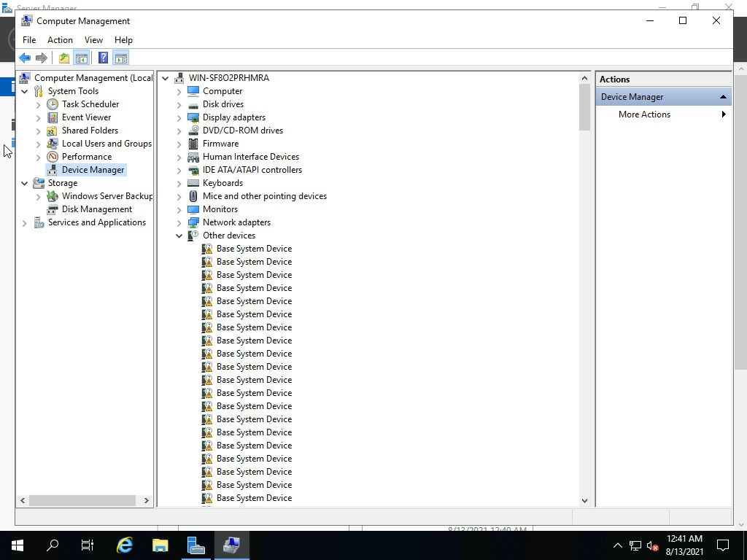Collapse the Other devices category
Viewport: 747px width, 560px height.
[x=179, y=236]
